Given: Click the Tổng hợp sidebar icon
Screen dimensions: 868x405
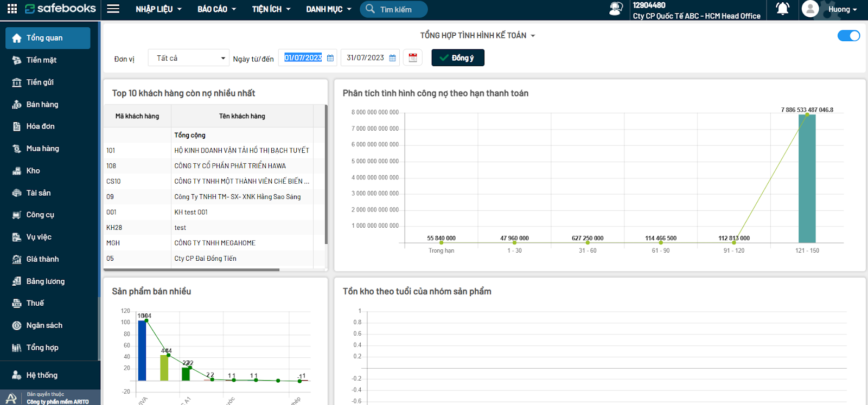Looking at the screenshot, I should pyautogui.click(x=17, y=348).
